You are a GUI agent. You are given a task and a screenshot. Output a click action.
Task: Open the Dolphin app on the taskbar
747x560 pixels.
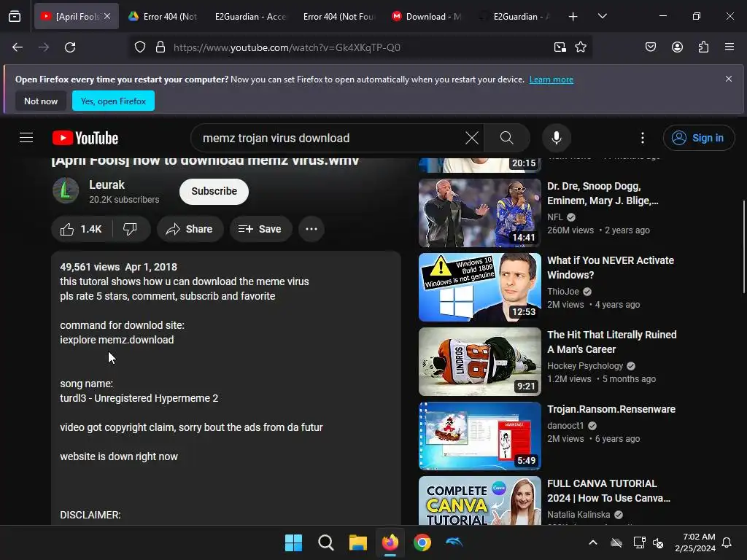[x=454, y=542]
